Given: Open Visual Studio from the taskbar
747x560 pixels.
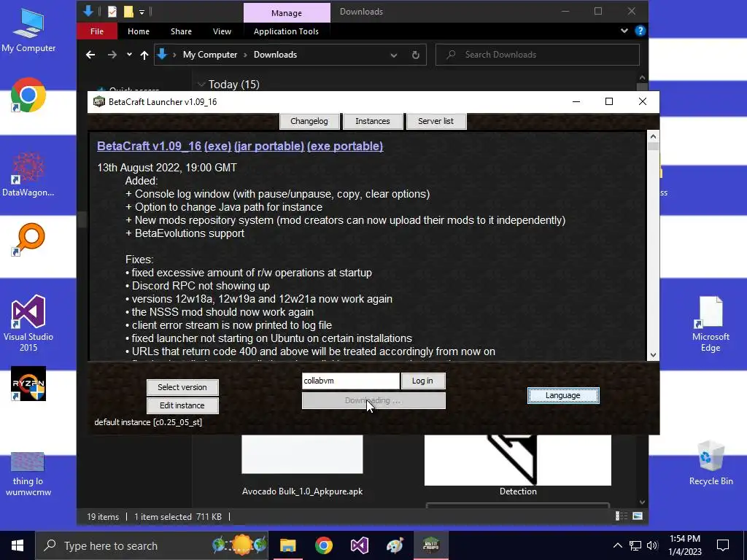Looking at the screenshot, I should 360,545.
